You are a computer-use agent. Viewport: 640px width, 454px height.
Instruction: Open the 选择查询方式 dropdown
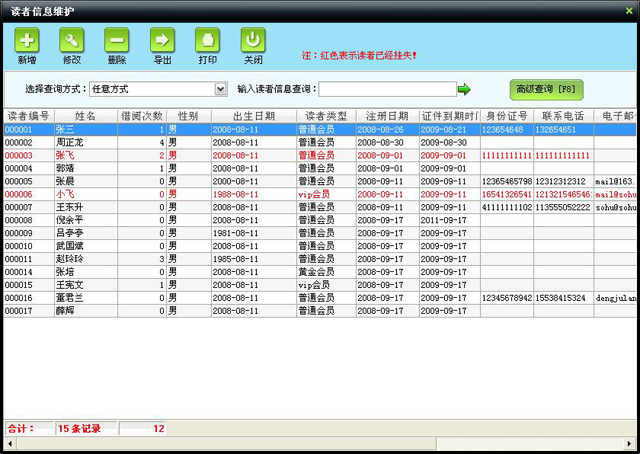[220, 90]
